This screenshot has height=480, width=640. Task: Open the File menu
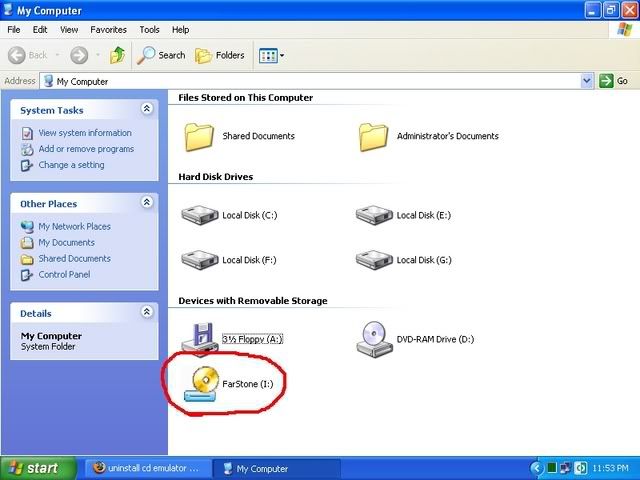pos(13,30)
